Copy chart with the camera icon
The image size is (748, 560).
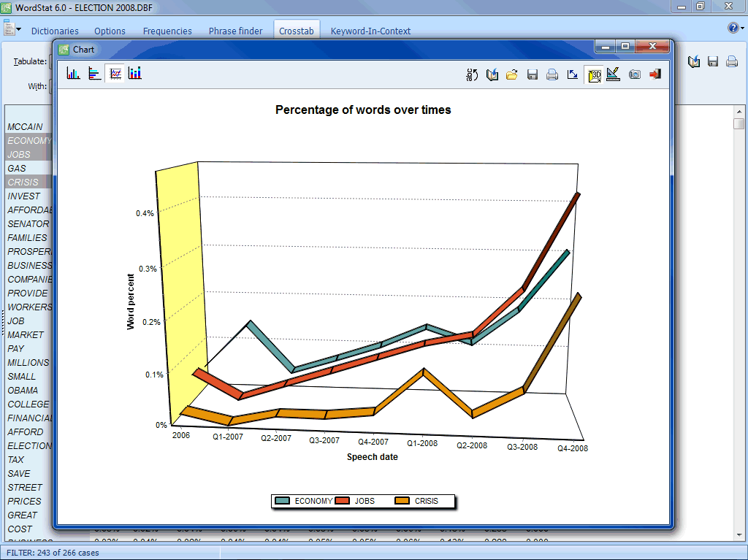pos(634,74)
